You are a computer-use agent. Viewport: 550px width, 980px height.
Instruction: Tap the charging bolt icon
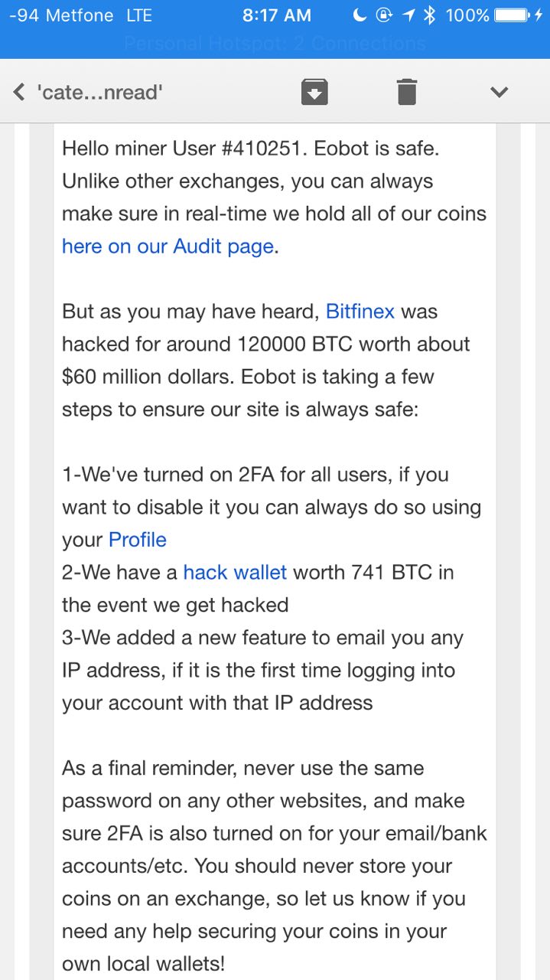point(539,15)
